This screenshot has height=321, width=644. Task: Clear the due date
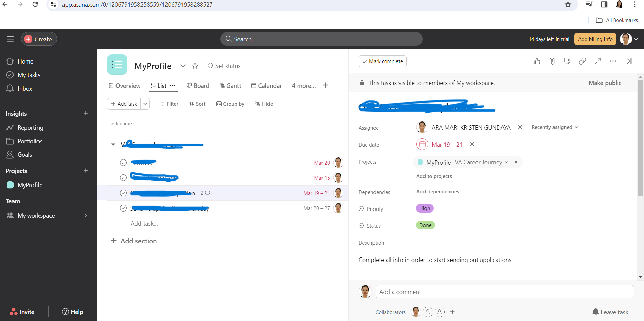point(472,144)
